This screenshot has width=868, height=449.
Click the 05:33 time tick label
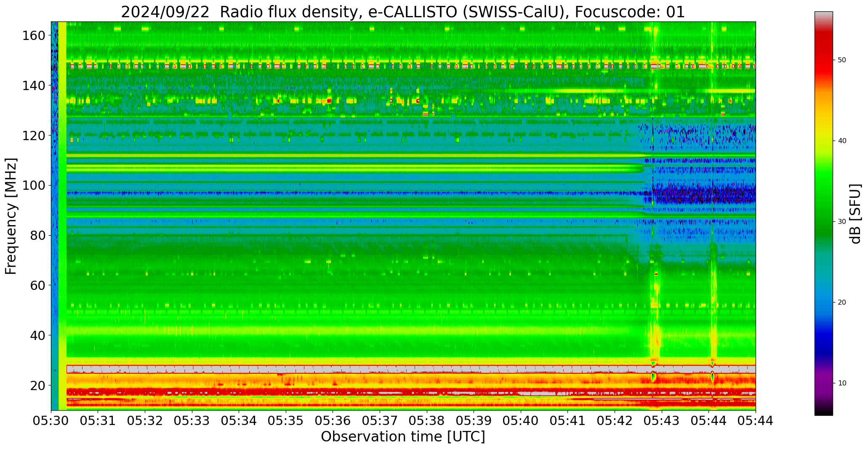click(192, 421)
